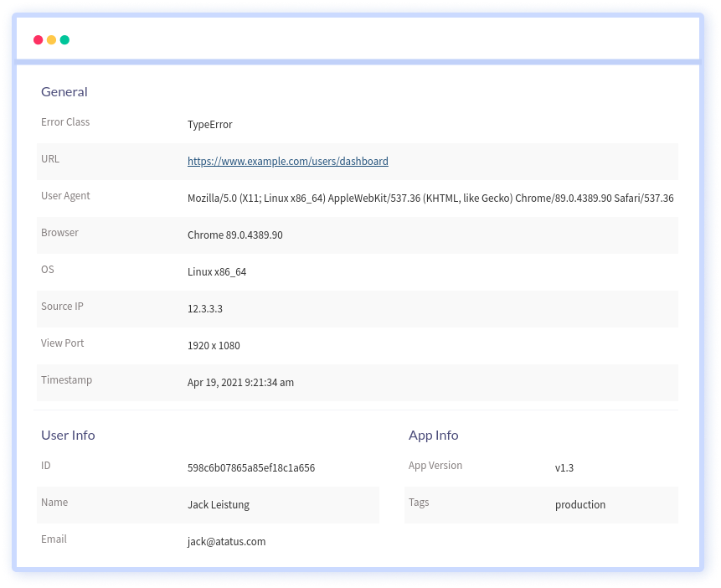Select the app version v1.3 value
The width and height of the screenshot is (721, 588).
(564, 468)
